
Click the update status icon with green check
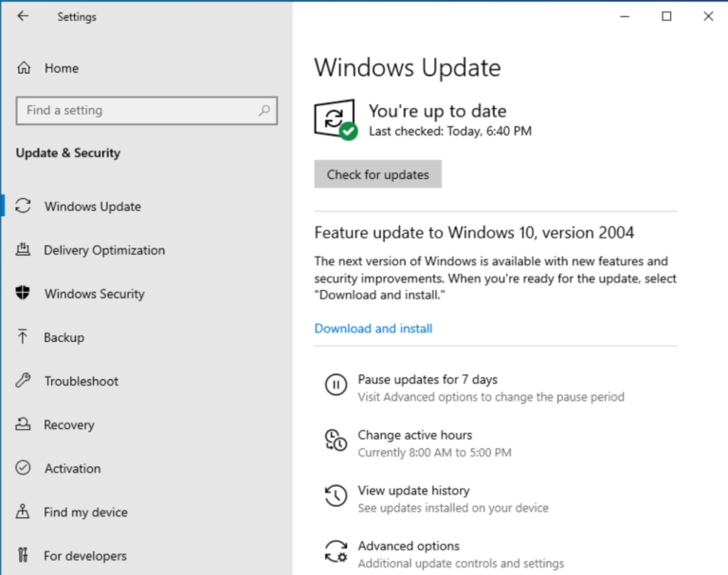(336, 119)
